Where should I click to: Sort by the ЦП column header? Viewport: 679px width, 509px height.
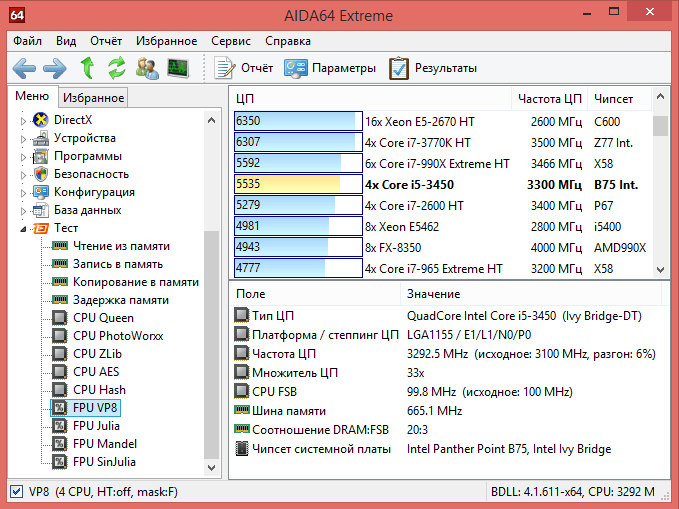372,99
